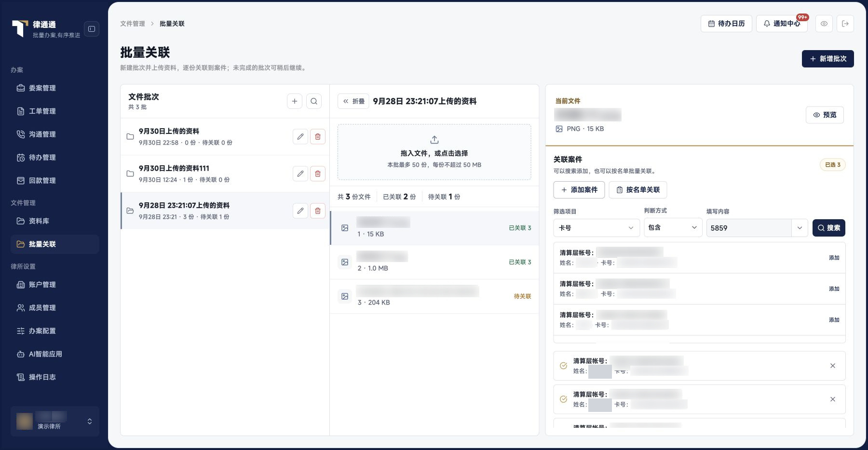This screenshot has width=868, height=450.
Task: Open the 筛选项目 卡号 dropdown
Action: pos(597,228)
